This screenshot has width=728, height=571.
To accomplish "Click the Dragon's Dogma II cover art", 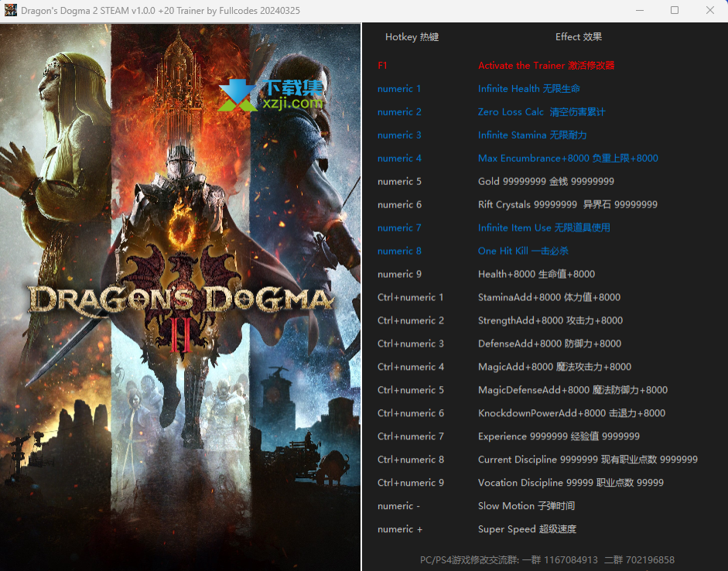I will click(180, 297).
